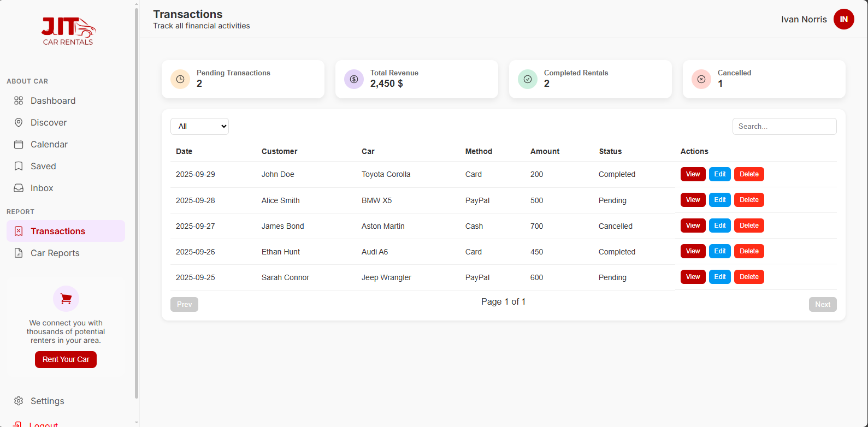Click the transactions Search field

click(x=784, y=126)
